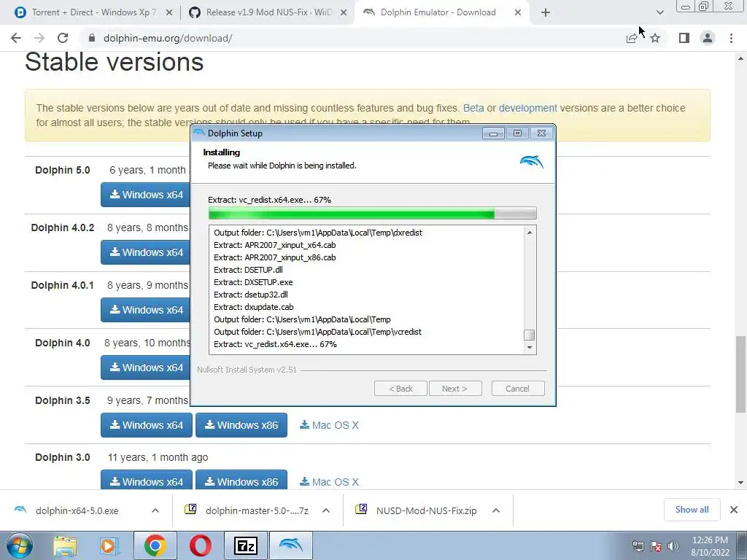747x560 pixels.
Task: Launch Opera from the taskbar
Action: pyautogui.click(x=201, y=545)
